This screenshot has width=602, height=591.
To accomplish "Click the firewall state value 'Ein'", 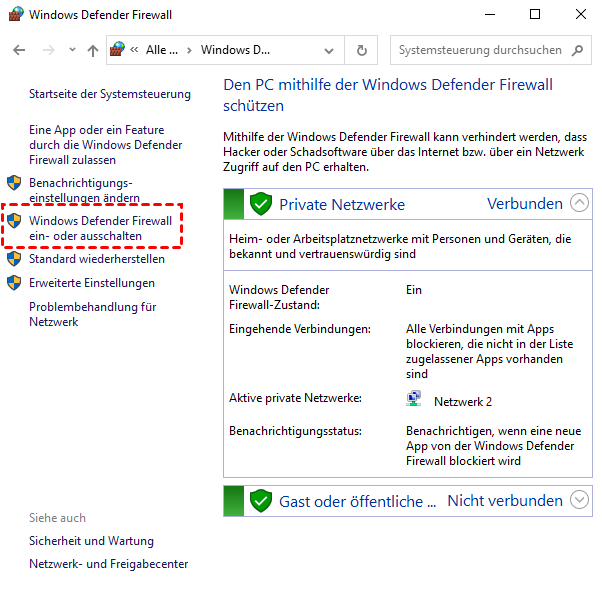I will [414, 290].
